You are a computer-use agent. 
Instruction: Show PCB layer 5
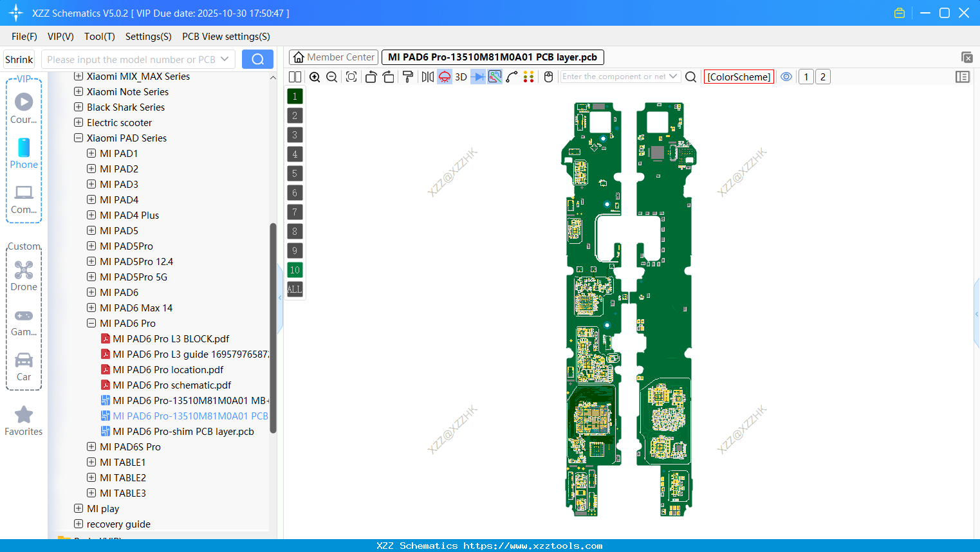click(x=295, y=174)
